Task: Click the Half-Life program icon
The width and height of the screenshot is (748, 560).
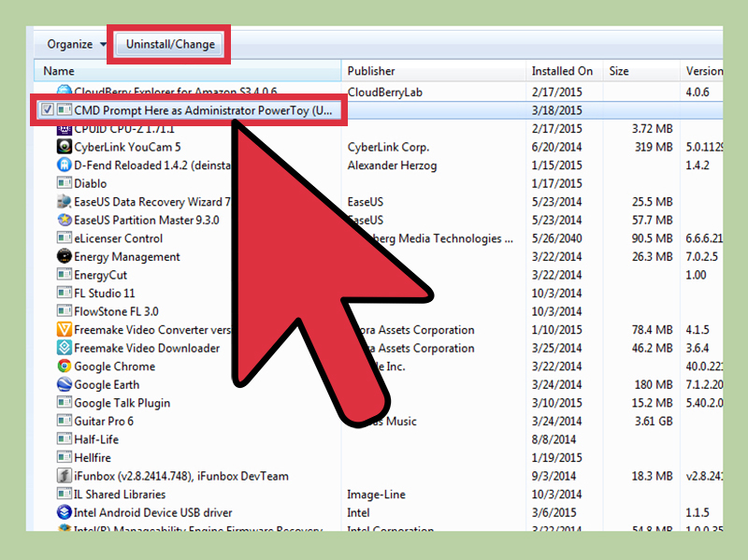Action: point(64,438)
